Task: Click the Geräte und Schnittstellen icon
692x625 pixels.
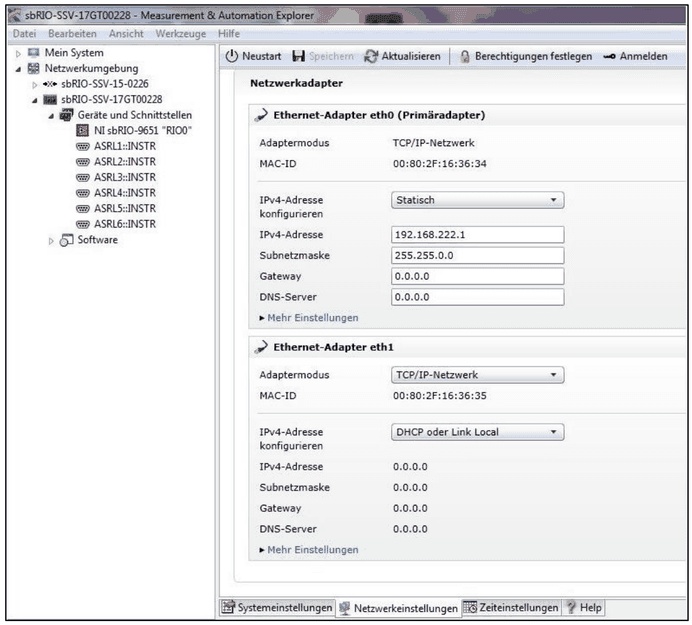Action: point(66,115)
